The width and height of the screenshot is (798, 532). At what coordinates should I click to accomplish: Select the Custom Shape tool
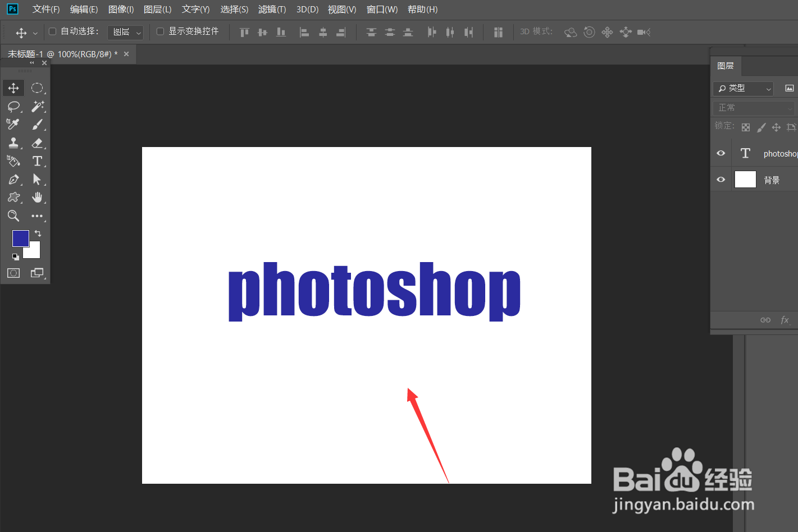[x=13, y=197]
